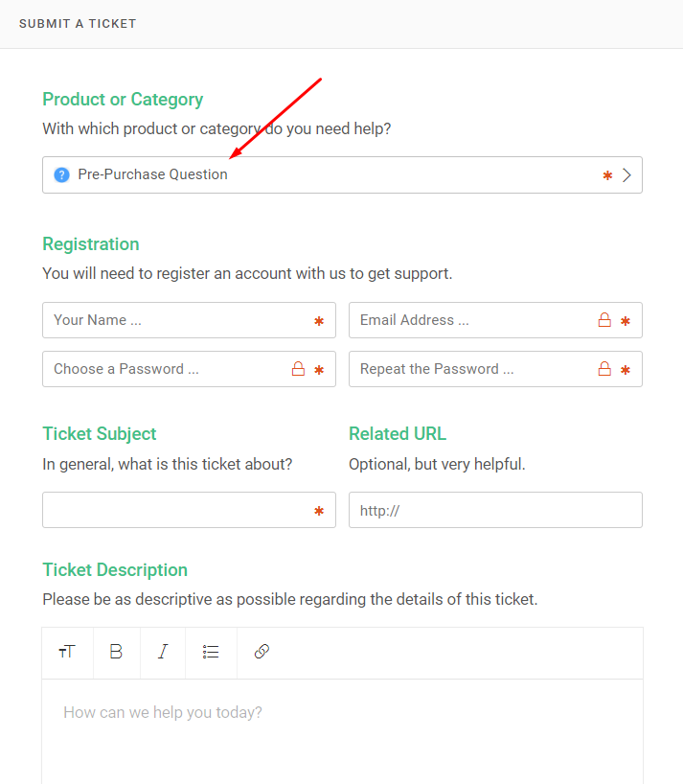Focus the Email Address field
Image resolution: width=683 pixels, height=784 pixels.
(495, 320)
